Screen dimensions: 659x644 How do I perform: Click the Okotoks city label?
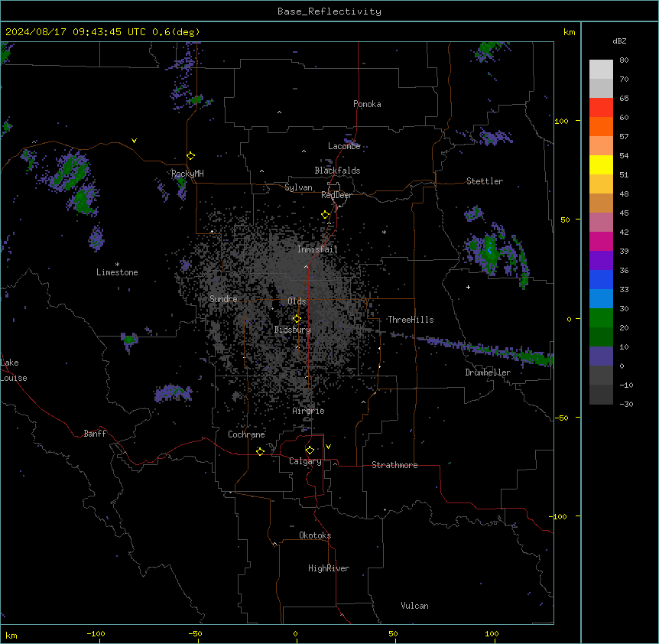click(x=315, y=535)
